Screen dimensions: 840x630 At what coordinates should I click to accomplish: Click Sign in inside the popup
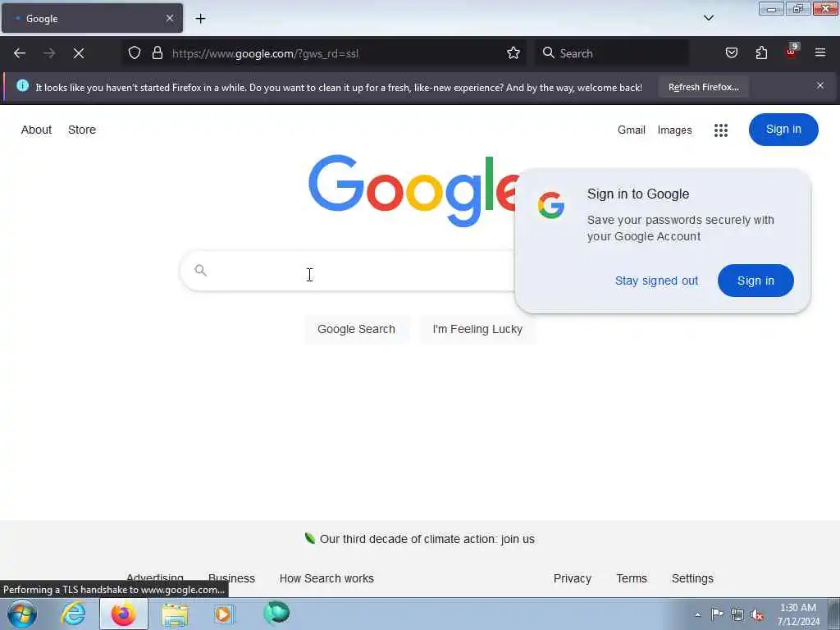tap(756, 281)
